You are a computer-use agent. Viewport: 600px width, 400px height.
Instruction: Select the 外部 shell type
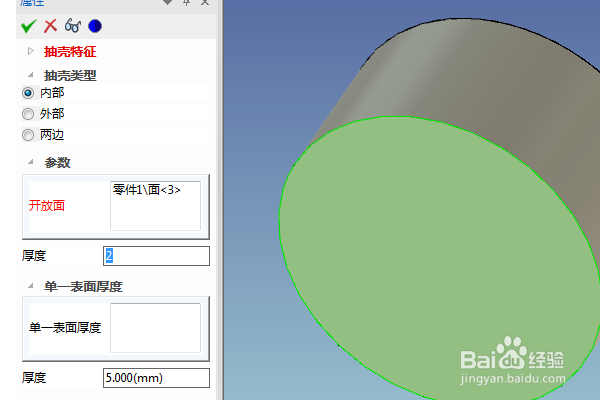tap(28, 114)
